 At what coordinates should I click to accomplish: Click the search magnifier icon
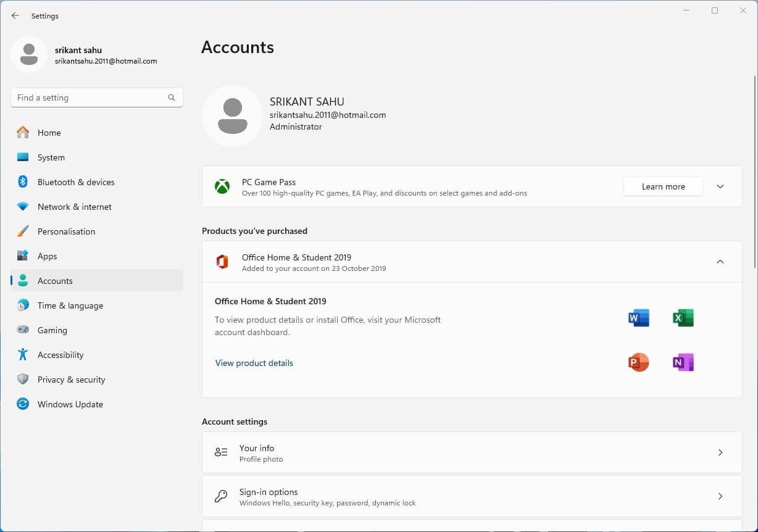click(x=172, y=98)
